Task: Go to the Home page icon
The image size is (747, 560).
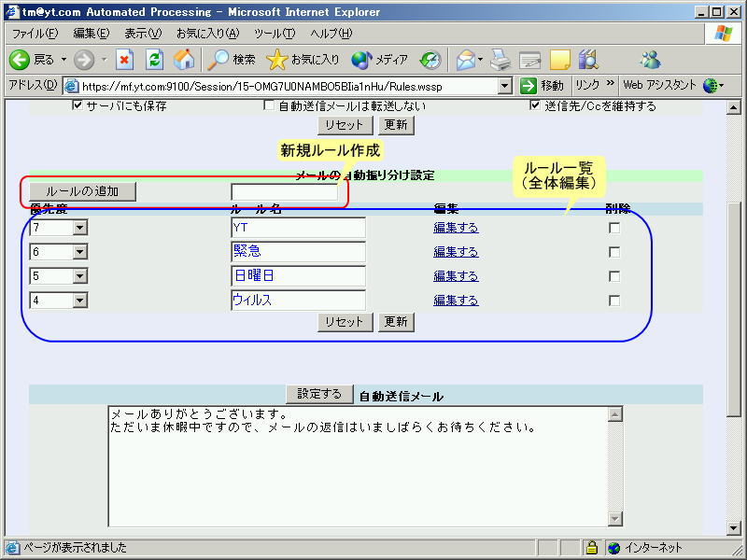Action: point(185,60)
